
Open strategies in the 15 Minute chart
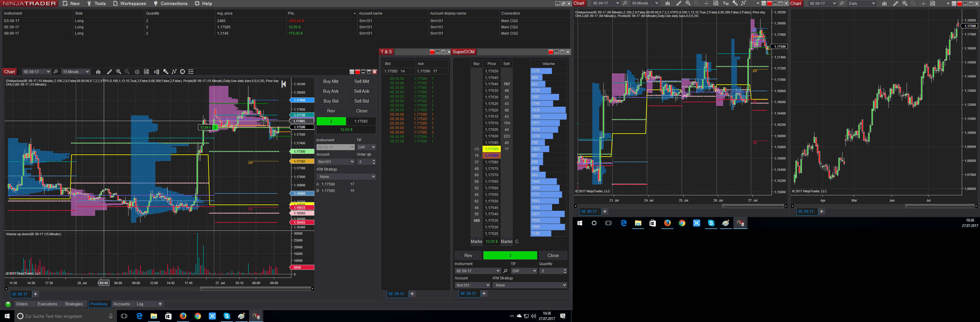click(x=174, y=72)
